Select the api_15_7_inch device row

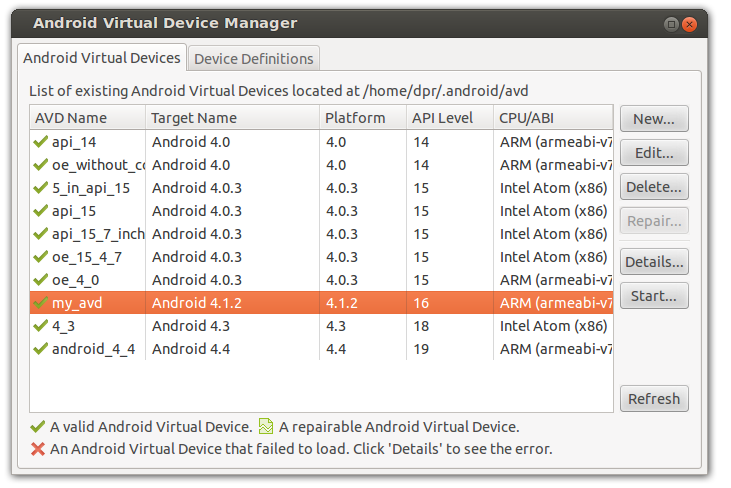coord(321,234)
